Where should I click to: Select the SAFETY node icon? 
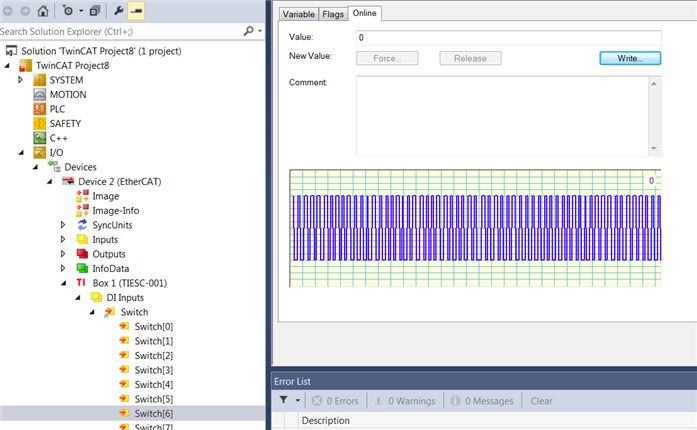40,124
